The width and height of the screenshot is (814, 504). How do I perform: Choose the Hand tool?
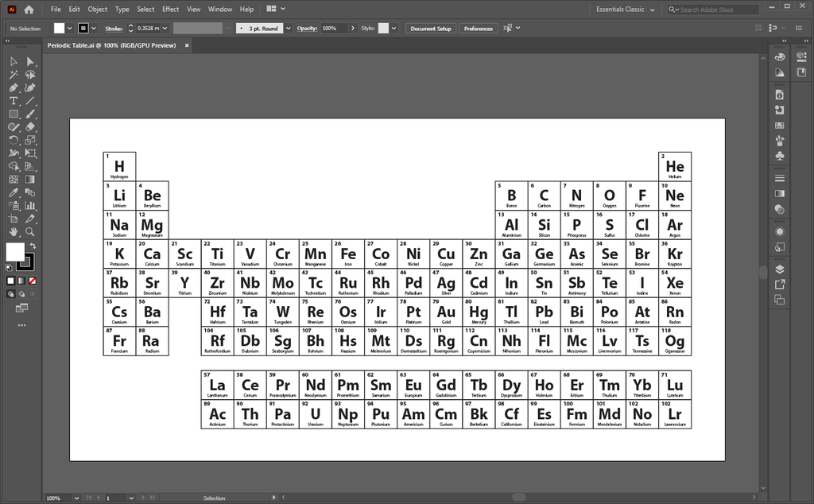tap(14, 231)
